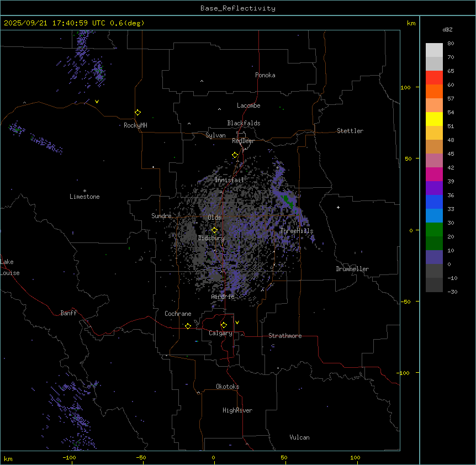Click the white plus marker east of ThreeHills
476x465 pixels.
pos(338,207)
